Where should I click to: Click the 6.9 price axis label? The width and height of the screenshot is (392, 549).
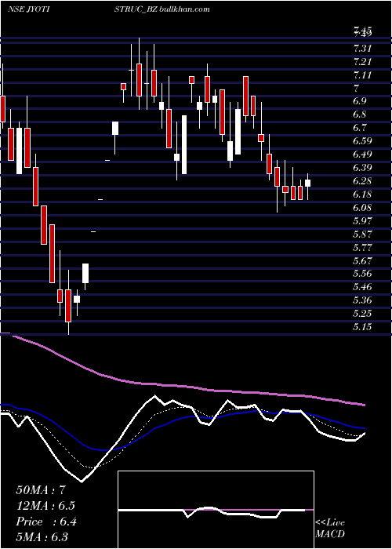(x=360, y=101)
